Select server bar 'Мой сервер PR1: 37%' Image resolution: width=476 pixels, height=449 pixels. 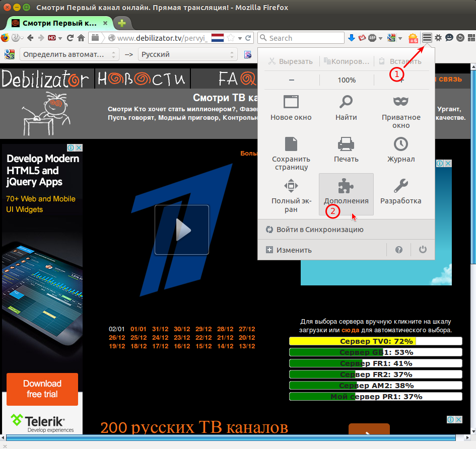[376, 397]
